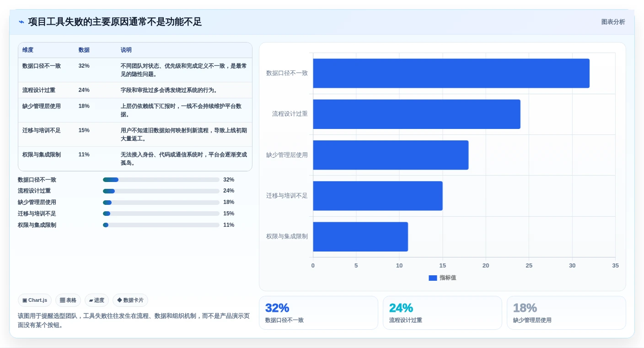Click the 迁移与培训不足 chart axis label
The image size is (644, 348).
pyautogui.click(x=287, y=196)
